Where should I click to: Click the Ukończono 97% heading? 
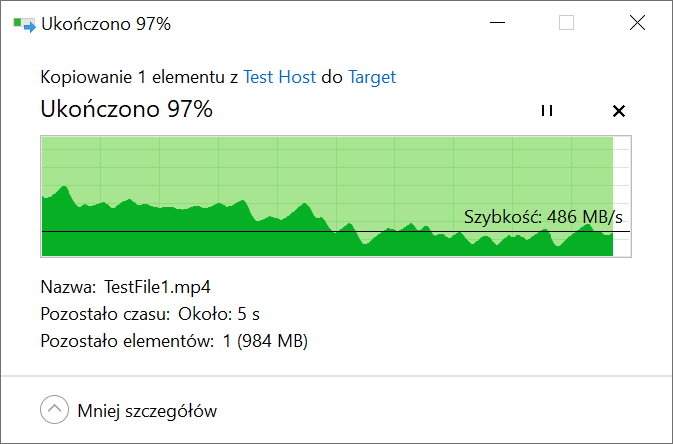pos(126,109)
